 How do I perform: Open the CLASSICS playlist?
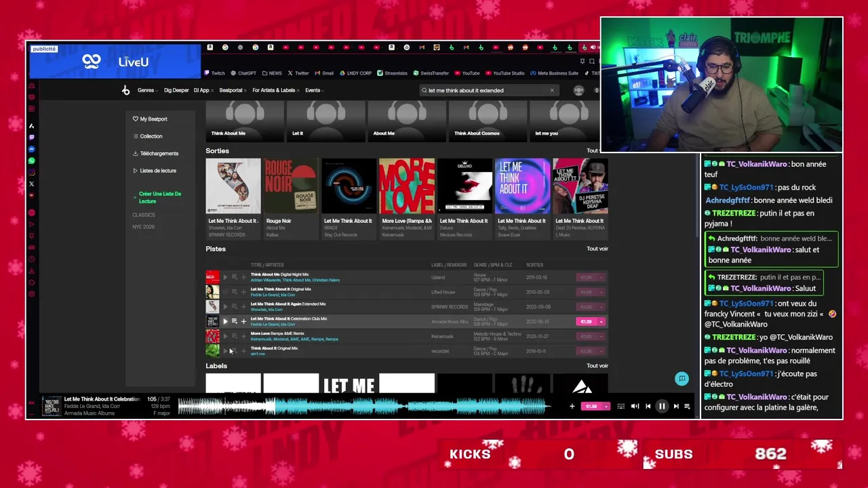click(144, 215)
